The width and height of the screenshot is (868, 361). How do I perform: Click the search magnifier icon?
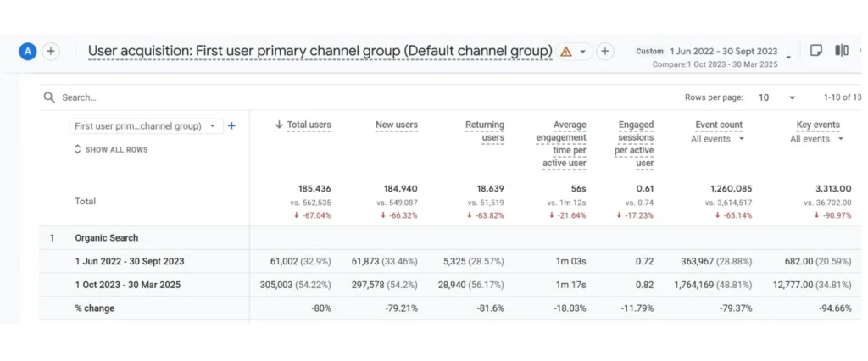pyautogui.click(x=50, y=97)
